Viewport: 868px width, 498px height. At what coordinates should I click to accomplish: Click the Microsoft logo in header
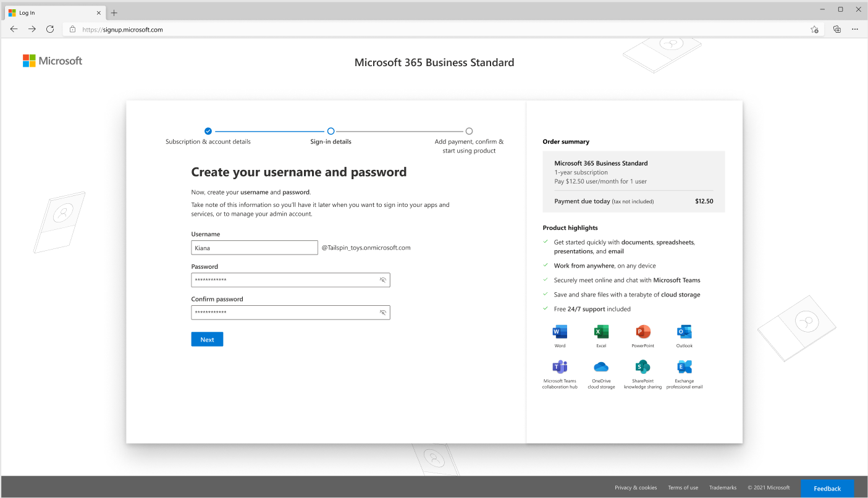click(53, 61)
